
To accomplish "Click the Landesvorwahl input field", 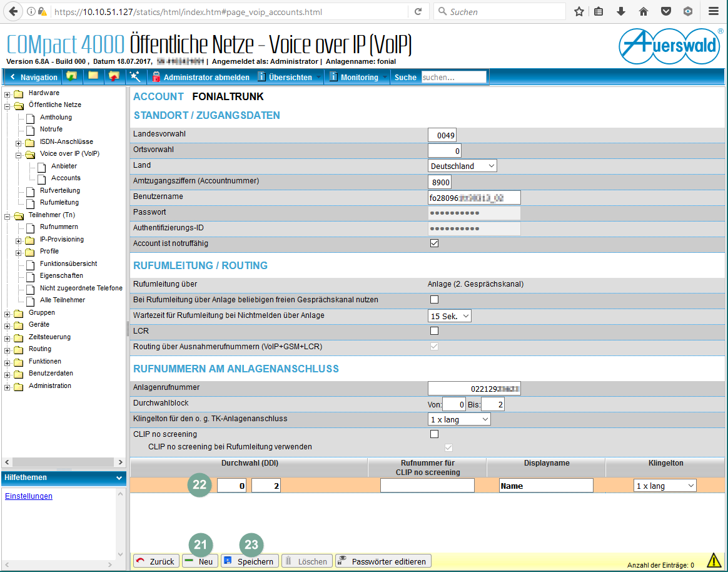I will coord(442,135).
